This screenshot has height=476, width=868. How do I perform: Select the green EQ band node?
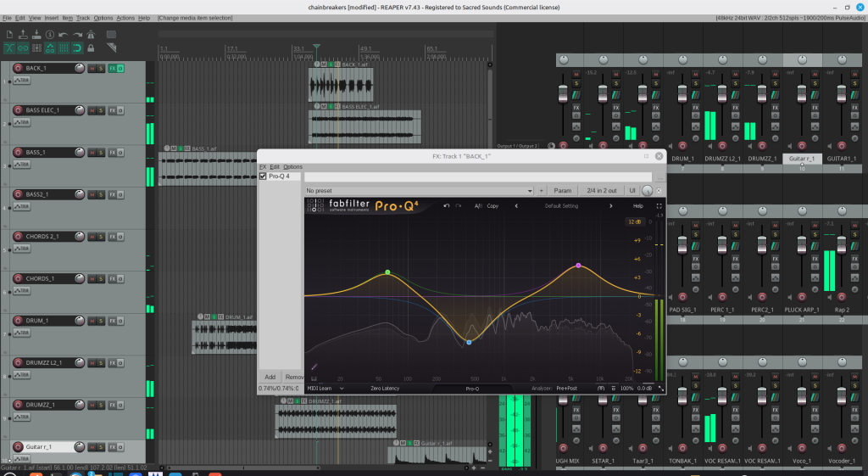(387, 272)
